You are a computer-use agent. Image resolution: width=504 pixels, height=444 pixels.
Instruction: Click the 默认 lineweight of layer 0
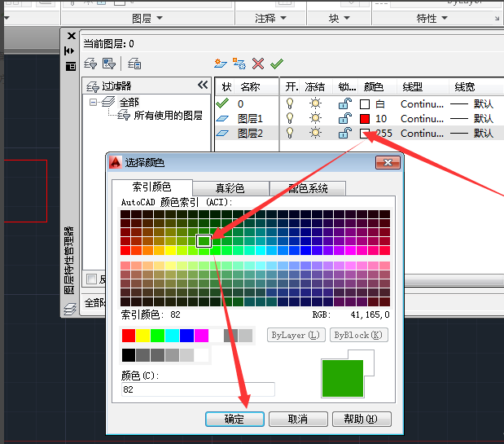(x=483, y=103)
